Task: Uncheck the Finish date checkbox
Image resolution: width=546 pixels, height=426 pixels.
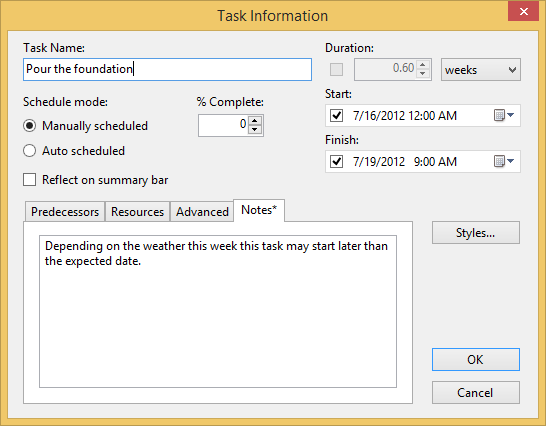Action: [x=336, y=161]
